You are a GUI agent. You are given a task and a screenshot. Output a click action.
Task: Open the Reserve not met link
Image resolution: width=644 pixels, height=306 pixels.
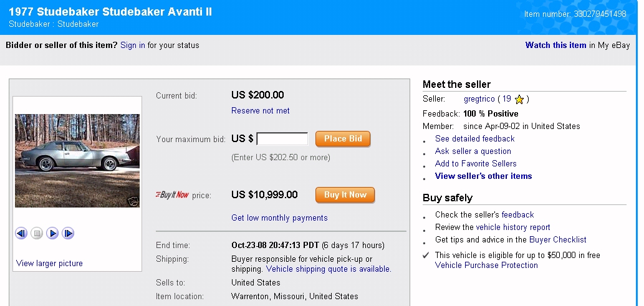pos(260,110)
